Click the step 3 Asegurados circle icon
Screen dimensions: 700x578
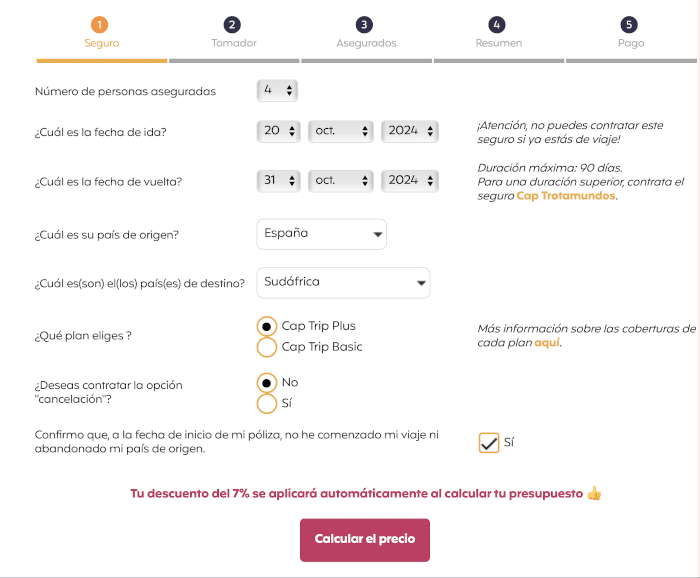click(365, 24)
